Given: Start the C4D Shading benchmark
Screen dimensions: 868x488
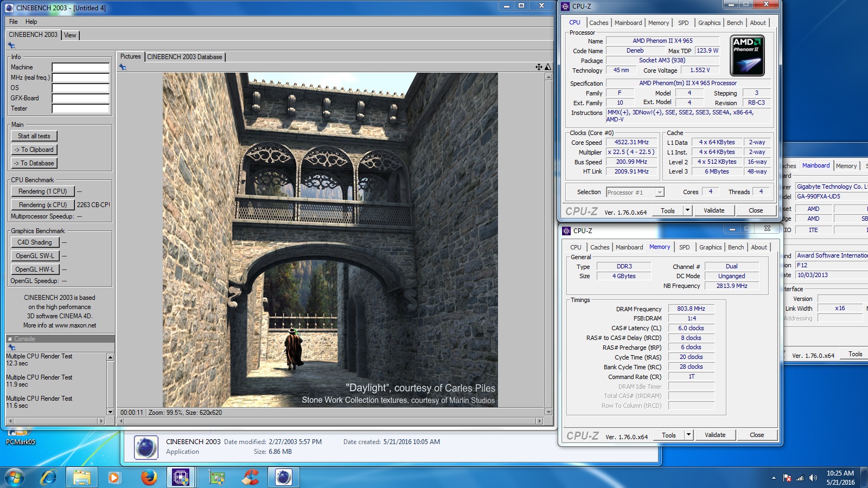Looking at the screenshot, I should pos(35,242).
